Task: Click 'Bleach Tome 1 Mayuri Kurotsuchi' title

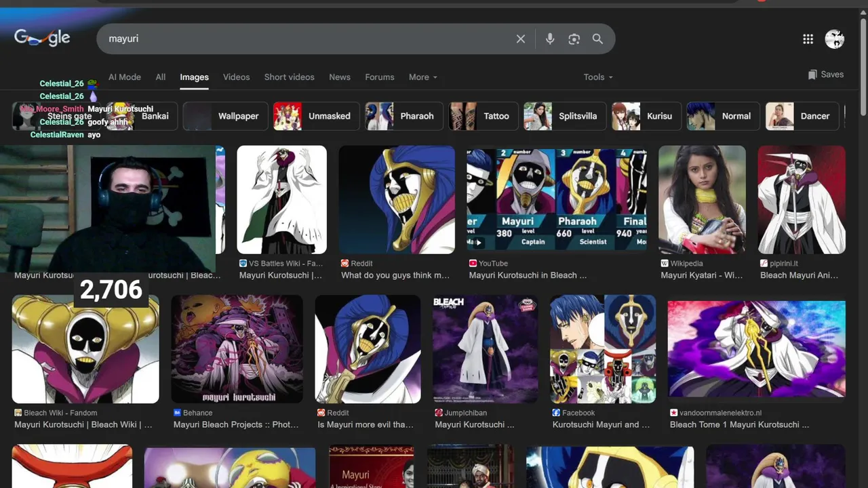Action: coord(739,425)
